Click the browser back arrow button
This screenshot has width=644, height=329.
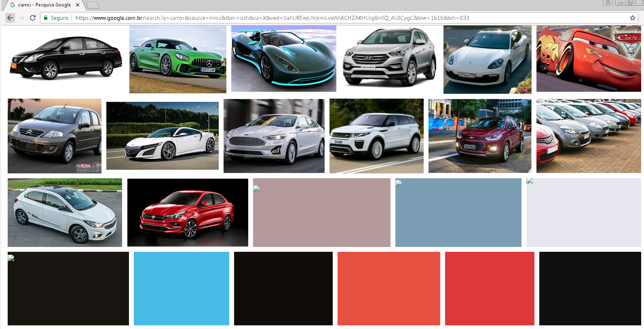coord(10,18)
